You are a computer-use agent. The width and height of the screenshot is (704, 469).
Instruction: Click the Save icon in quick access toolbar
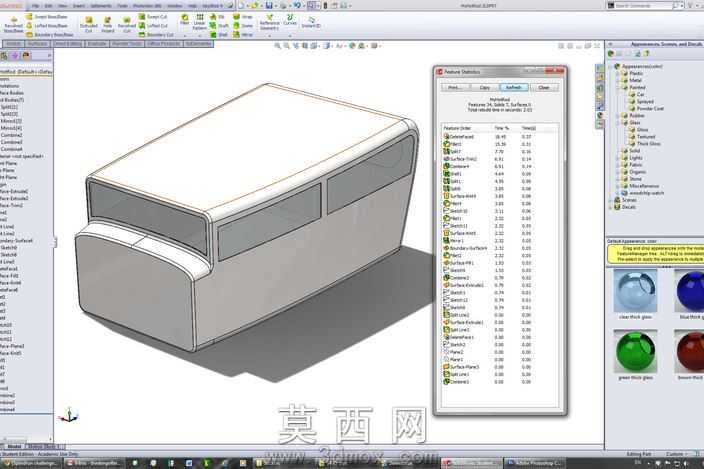(269, 5)
